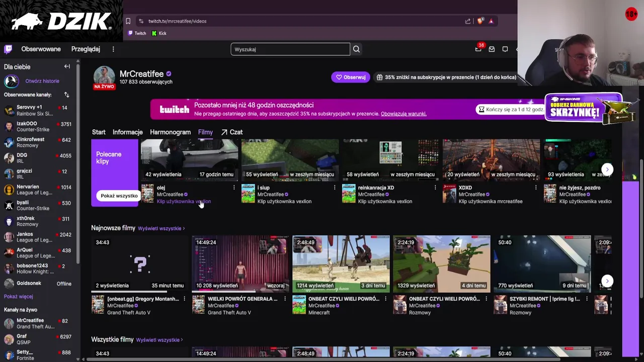
Task: Open the three-dot menu beside Przeglądaj
Action: click(x=113, y=49)
